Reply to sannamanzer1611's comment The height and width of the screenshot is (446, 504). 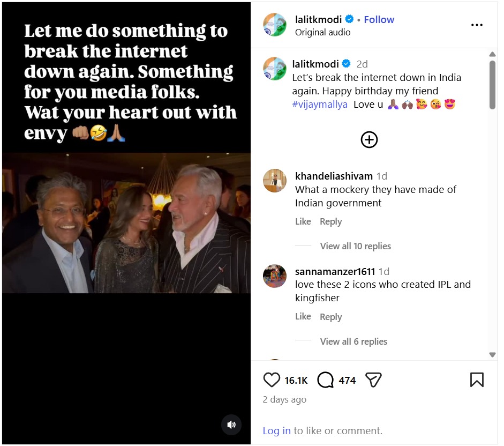330,317
